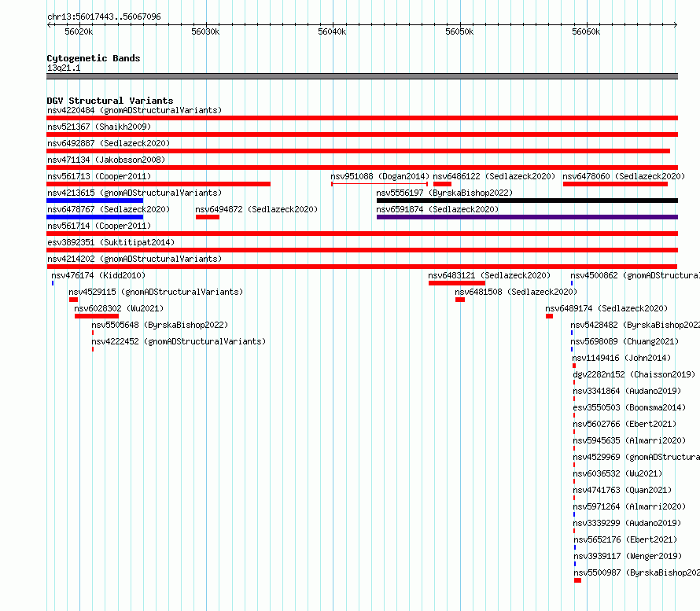Click the red nsv6494872 variant bar
This screenshot has height=611, width=700.
pos(208,217)
